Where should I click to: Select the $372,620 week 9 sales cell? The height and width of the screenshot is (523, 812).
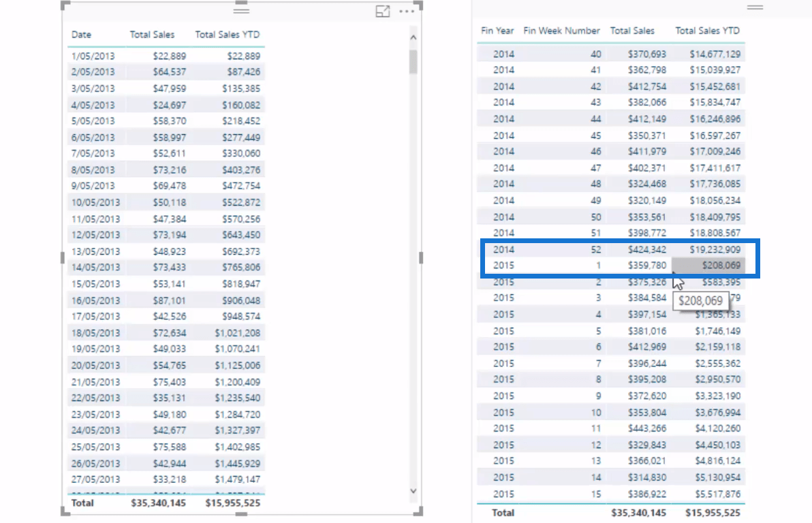[x=646, y=396]
